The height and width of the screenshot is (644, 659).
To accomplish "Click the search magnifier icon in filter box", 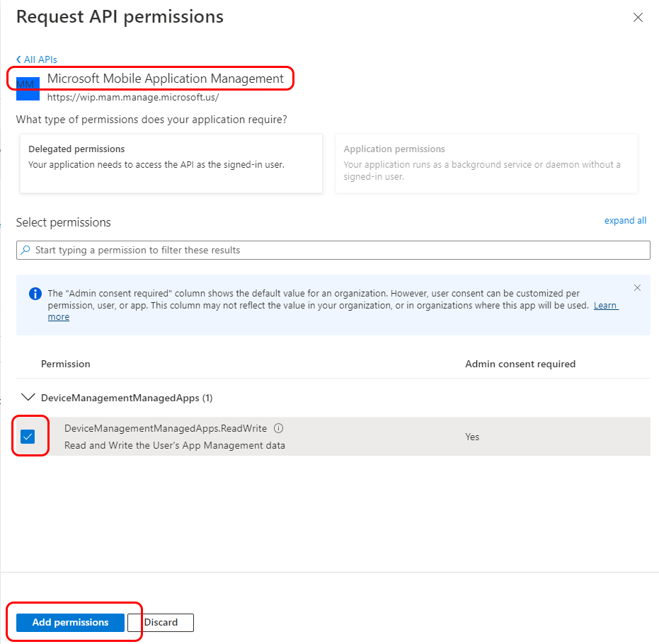I will pyautogui.click(x=25, y=251).
